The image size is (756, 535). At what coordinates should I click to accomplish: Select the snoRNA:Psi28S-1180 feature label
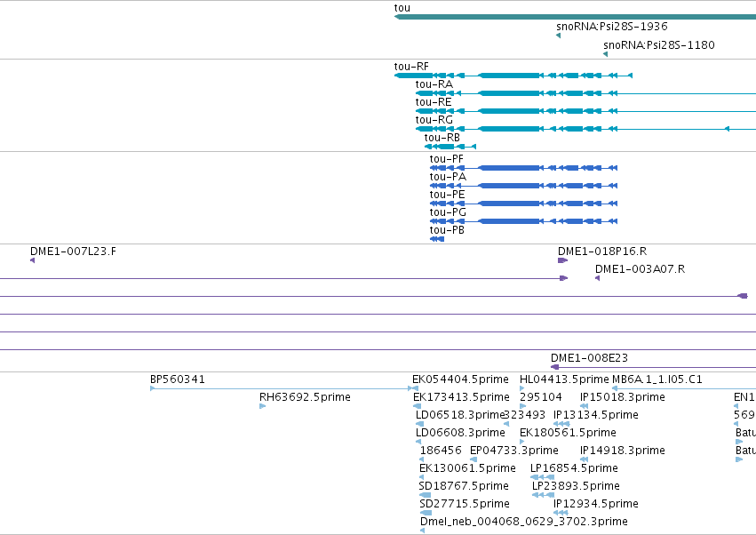point(659,45)
